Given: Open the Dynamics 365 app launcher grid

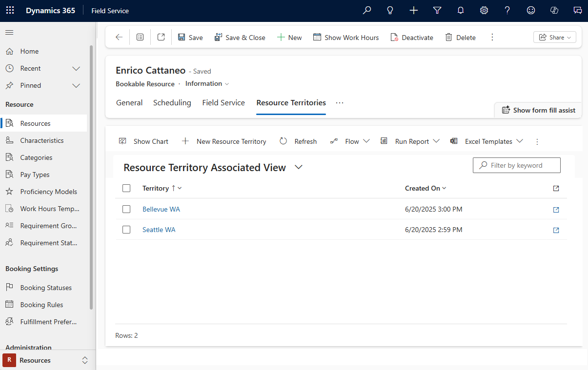Looking at the screenshot, I should (x=10, y=10).
